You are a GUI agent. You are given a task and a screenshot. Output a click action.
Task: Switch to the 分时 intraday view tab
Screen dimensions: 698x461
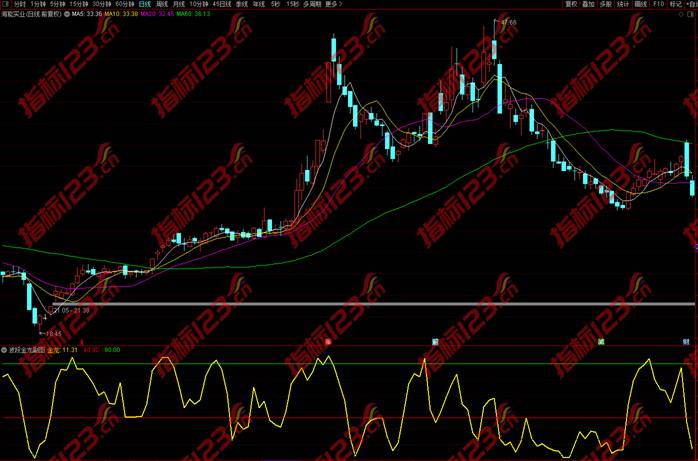click(20, 4)
